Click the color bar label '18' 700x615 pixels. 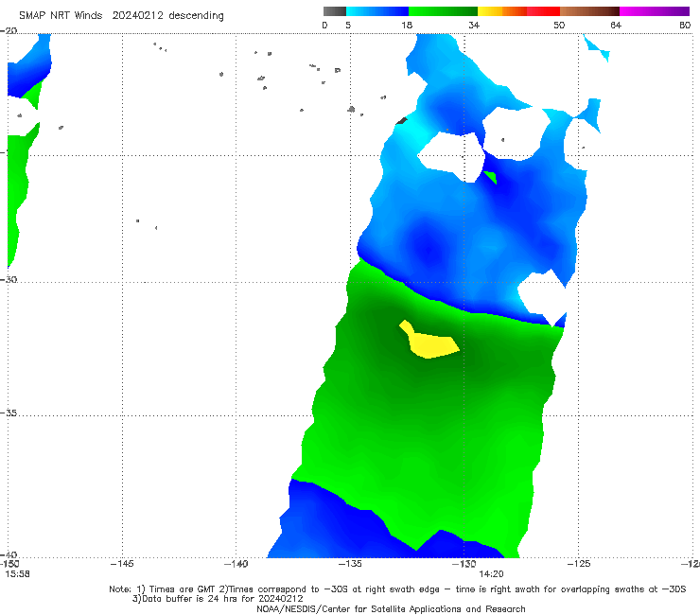(407, 25)
